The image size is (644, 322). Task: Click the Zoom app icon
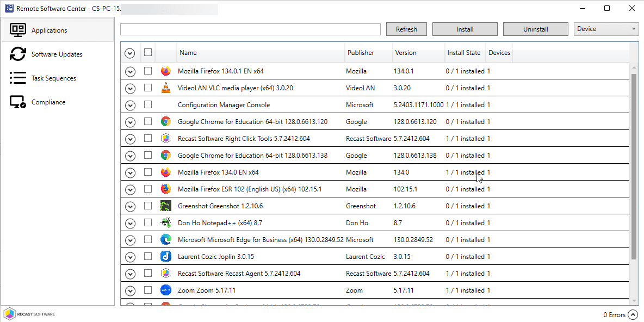(165, 290)
